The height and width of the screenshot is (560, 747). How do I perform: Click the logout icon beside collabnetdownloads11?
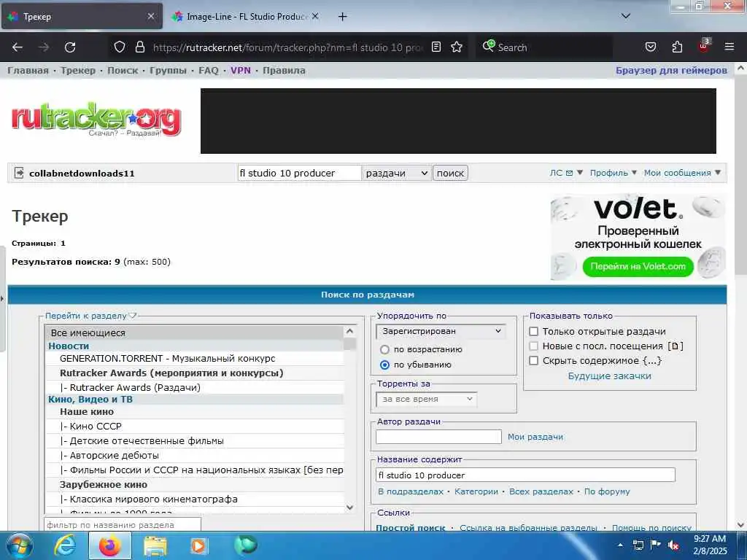[18, 173]
